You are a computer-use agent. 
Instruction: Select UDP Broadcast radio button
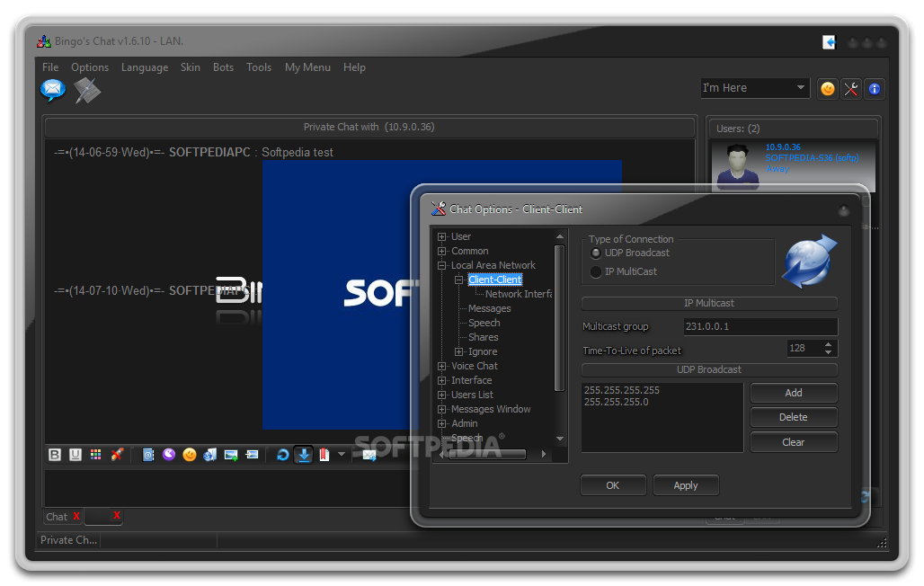click(596, 253)
